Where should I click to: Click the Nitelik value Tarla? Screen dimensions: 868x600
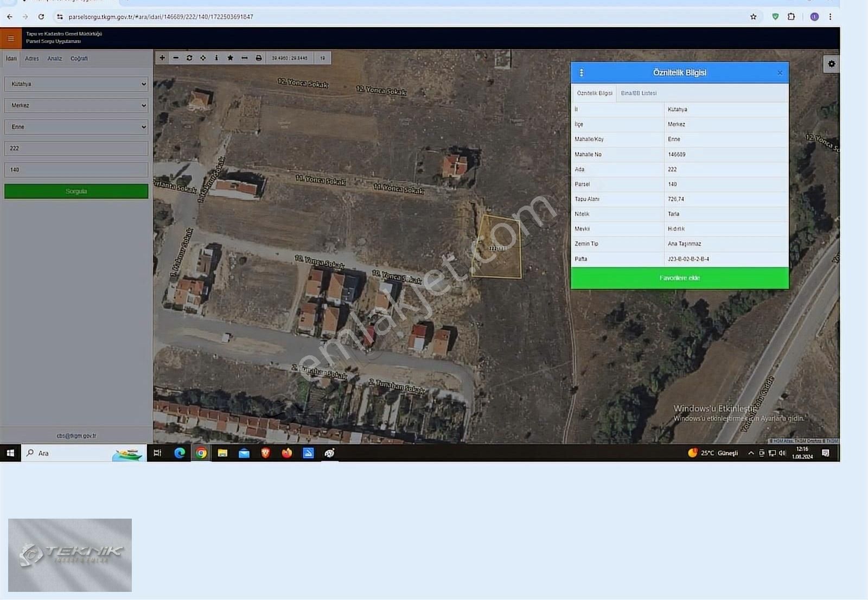click(673, 214)
